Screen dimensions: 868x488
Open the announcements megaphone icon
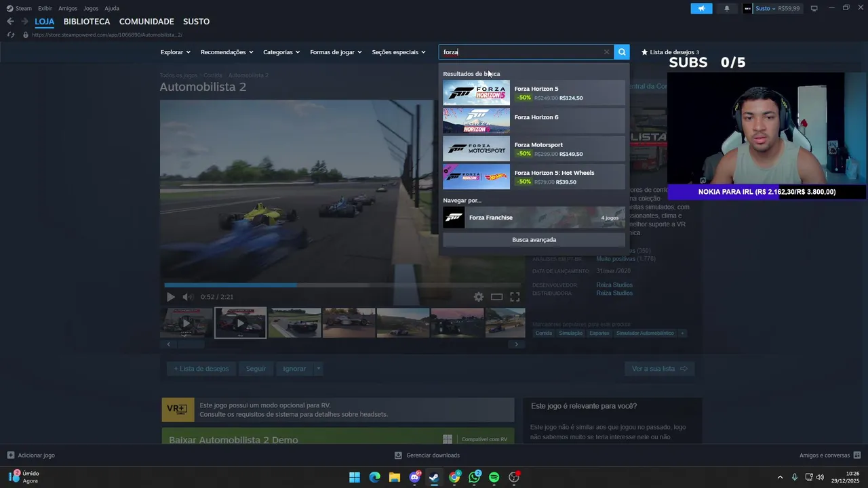(x=701, y=8)
